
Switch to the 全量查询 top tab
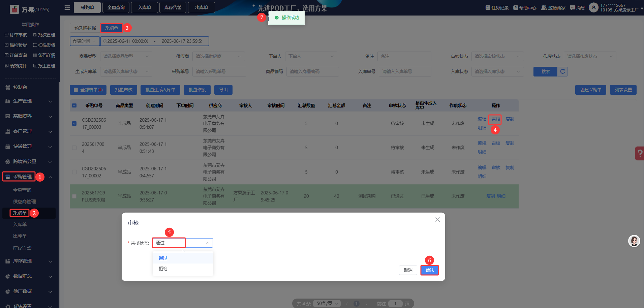(116, 7)
